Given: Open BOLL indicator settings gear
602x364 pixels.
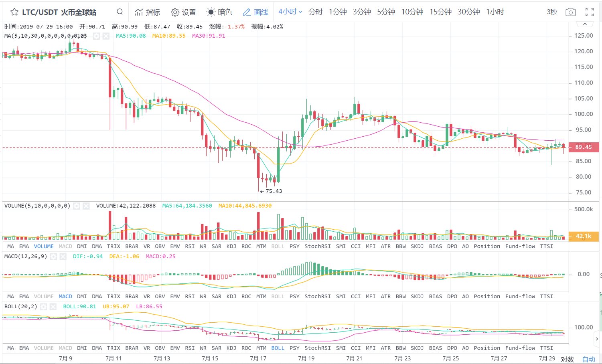Looking at the screenshot, I should [43, 307].
